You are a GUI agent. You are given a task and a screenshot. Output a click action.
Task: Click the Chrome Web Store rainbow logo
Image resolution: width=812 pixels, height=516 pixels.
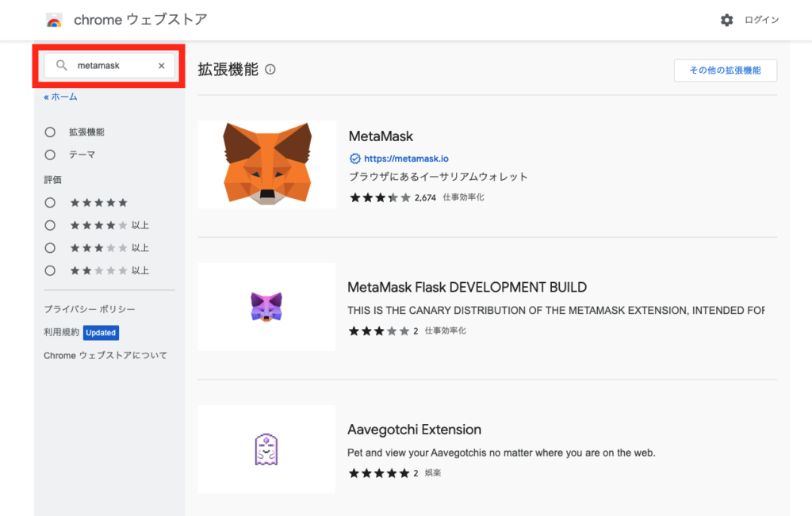pos(54,20)
